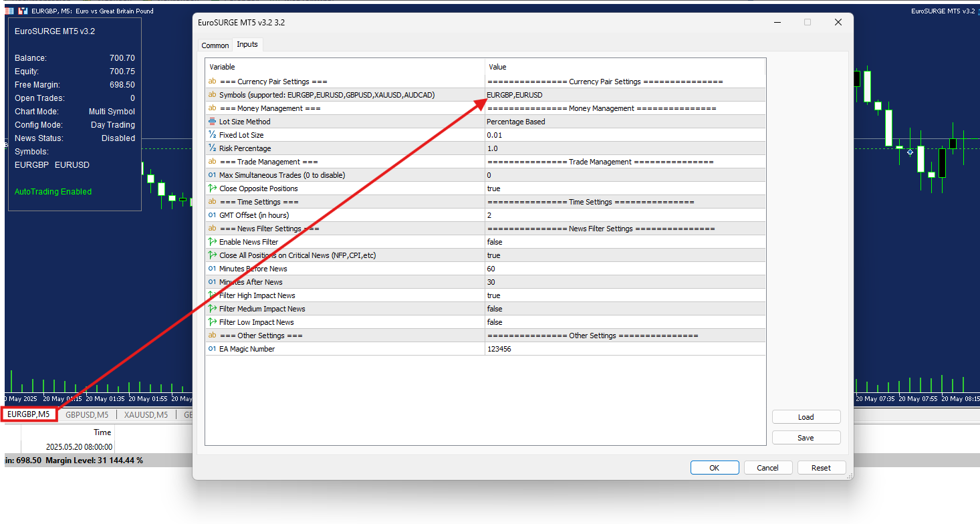Screen dimensions: 980x524
Task: Click the News Status value Disabled
Action: (118, 138)
